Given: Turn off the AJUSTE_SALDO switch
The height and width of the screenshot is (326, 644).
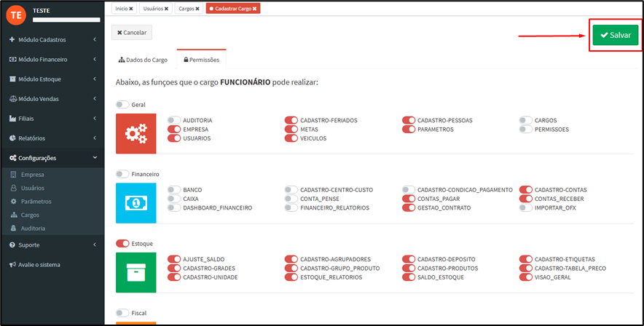Looking at the screenshot, I should pos(174,259).
